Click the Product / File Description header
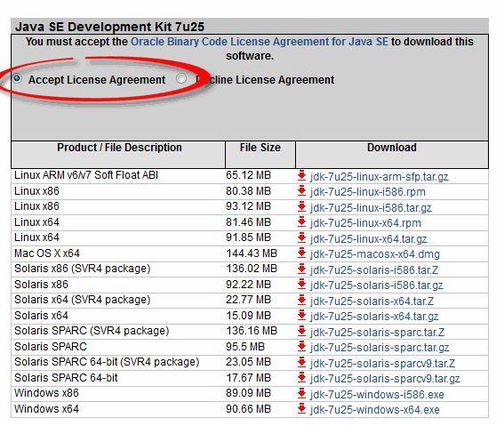Viewport: 504px width, 426px height. click(119, 148)
